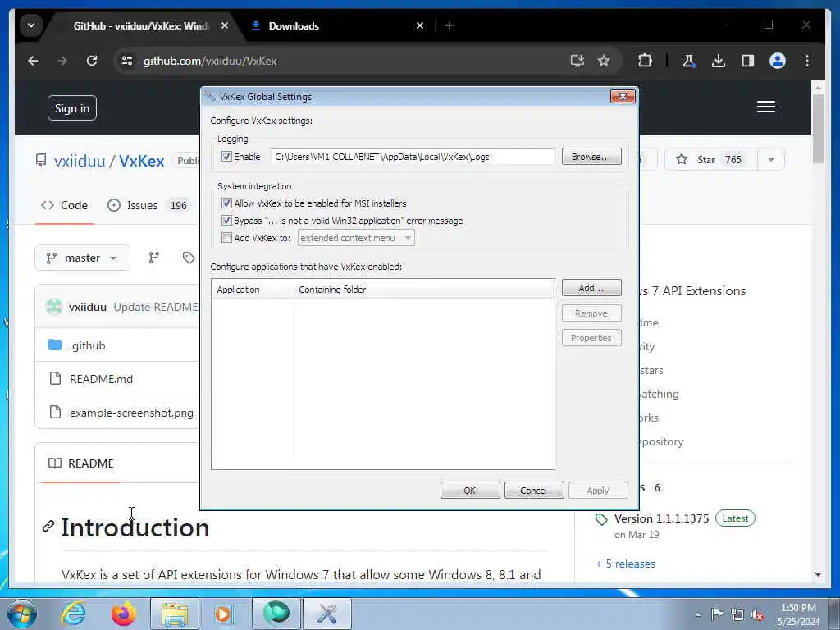
Task: Open the extended context menu combo box
Action: pyautogui.click(x=356, y=238)
